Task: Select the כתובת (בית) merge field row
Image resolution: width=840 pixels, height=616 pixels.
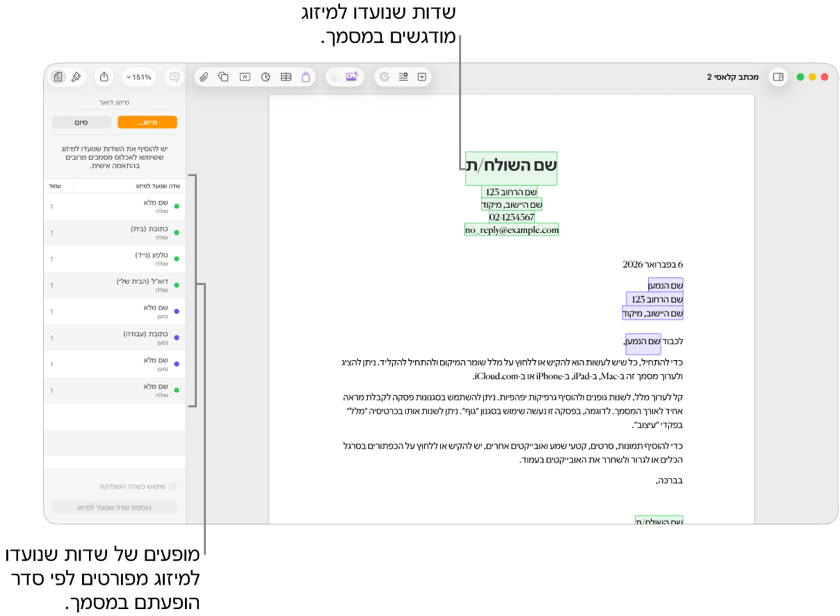Action: coord(115,233)
